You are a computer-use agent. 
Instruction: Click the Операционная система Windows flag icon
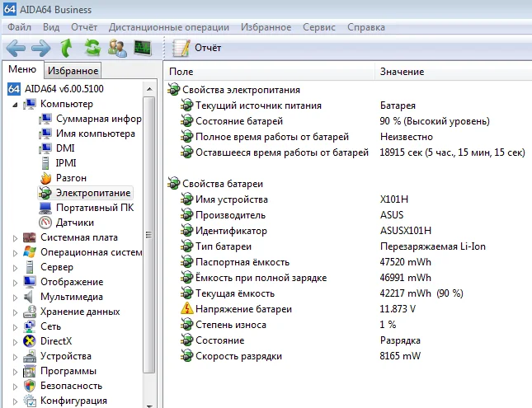point(30,252)
